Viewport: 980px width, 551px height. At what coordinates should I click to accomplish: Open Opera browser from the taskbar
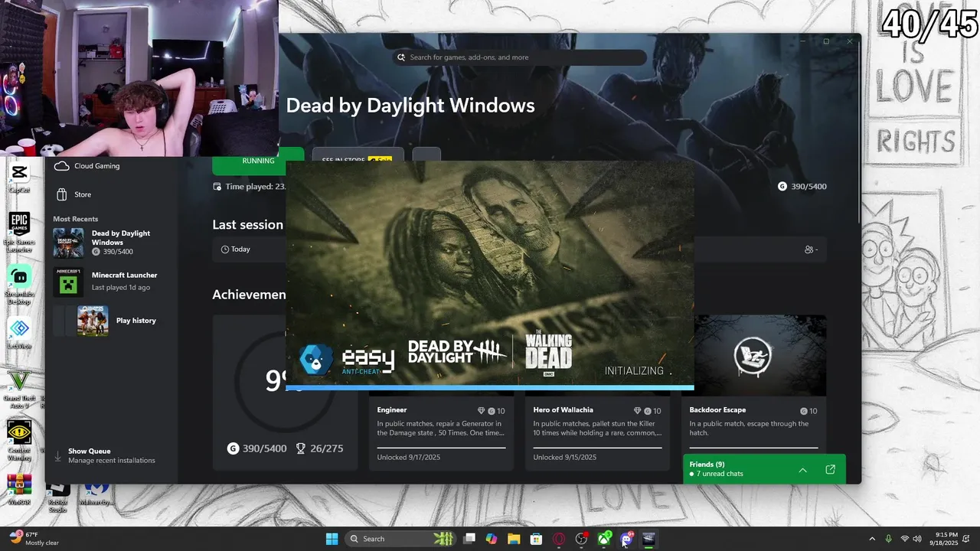pos(559,539)
